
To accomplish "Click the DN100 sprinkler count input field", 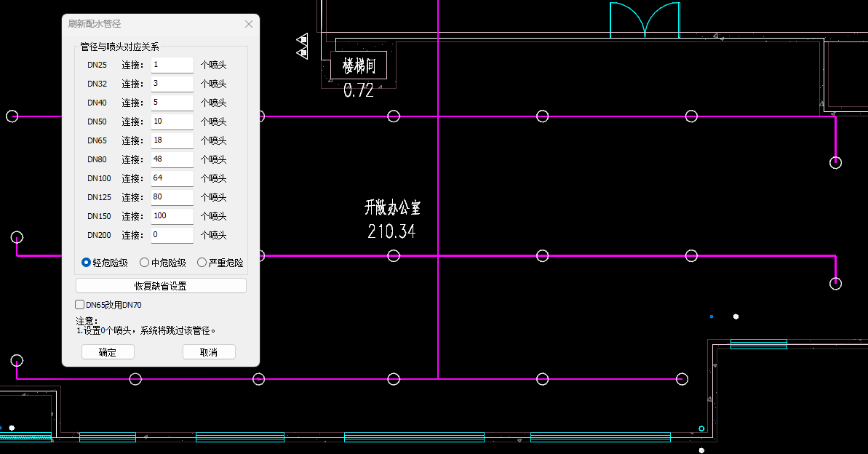I will point(172,178).
